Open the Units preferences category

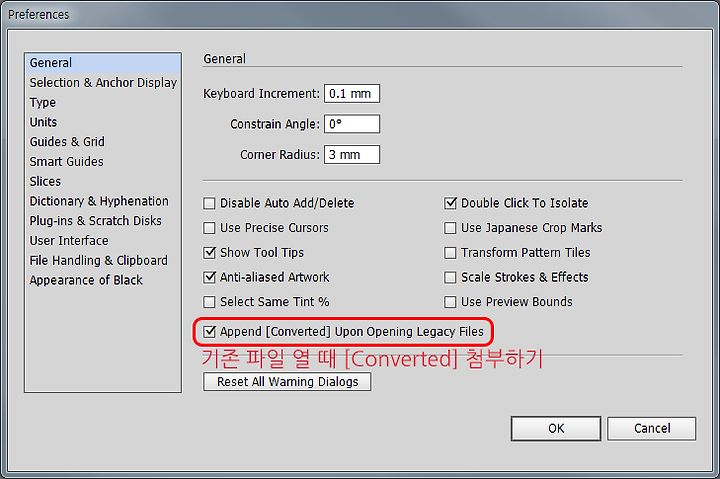click(x=103, y=122)
